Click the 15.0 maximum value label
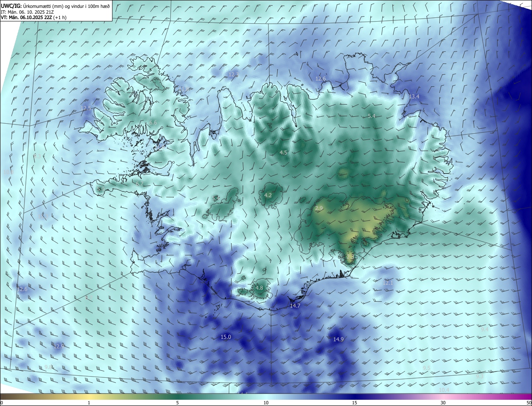 [226, 337]
